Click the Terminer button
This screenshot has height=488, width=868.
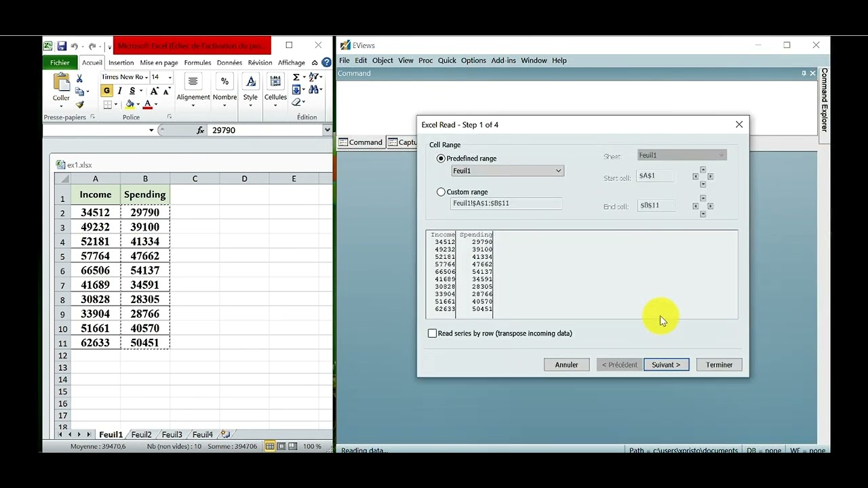click(719, 365)
